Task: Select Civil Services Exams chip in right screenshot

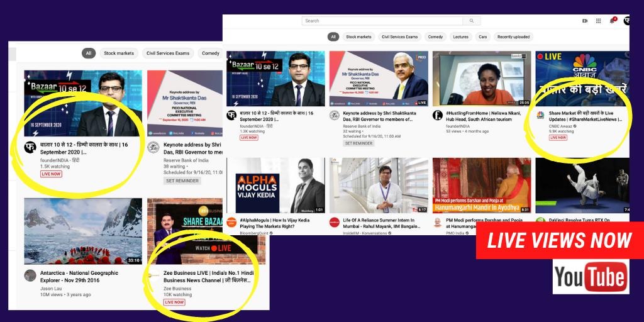Action: point(399,36)
